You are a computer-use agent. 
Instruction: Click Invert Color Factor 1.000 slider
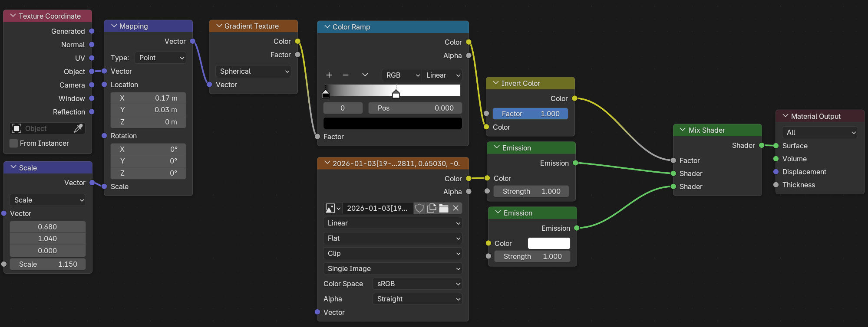click(x=531, y=114)
